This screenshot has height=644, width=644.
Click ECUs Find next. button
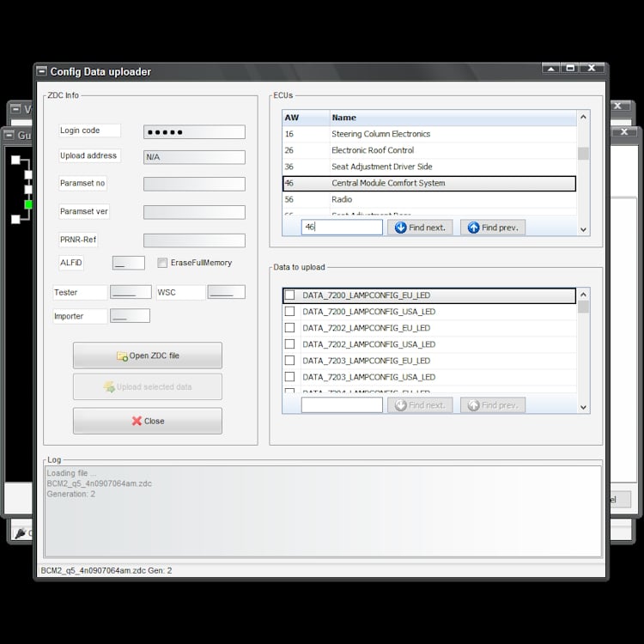click(x=420, y=228)
